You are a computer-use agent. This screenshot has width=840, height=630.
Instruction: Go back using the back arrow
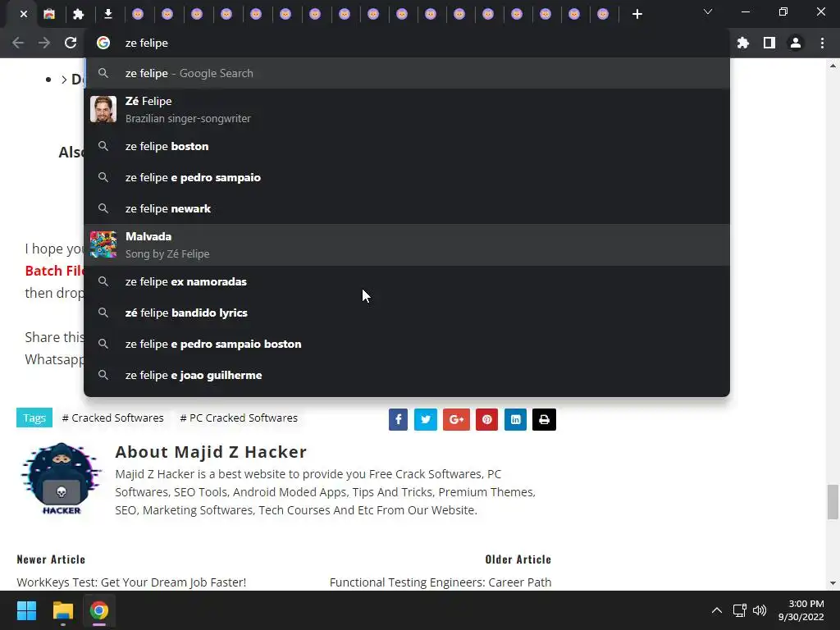[18, 43]
